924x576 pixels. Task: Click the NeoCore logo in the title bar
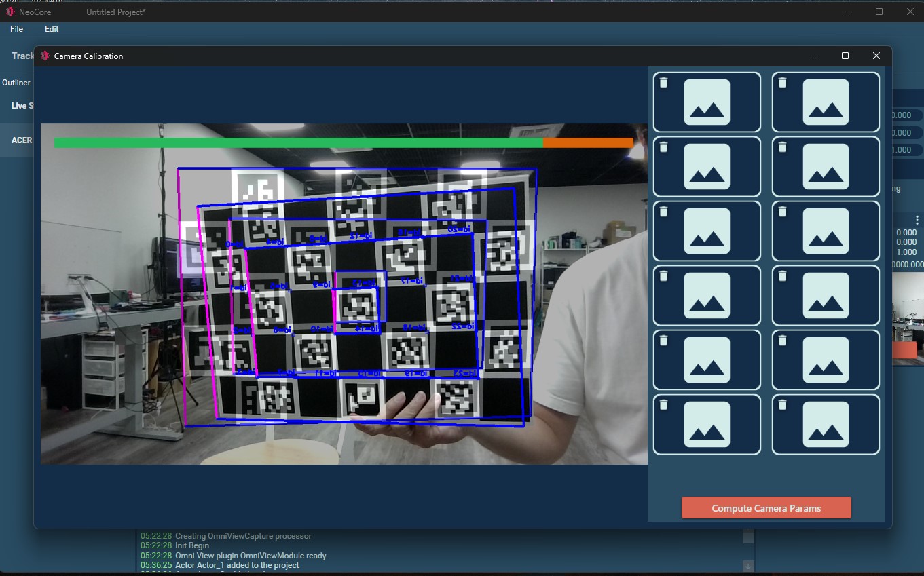[x=10, y=12]
